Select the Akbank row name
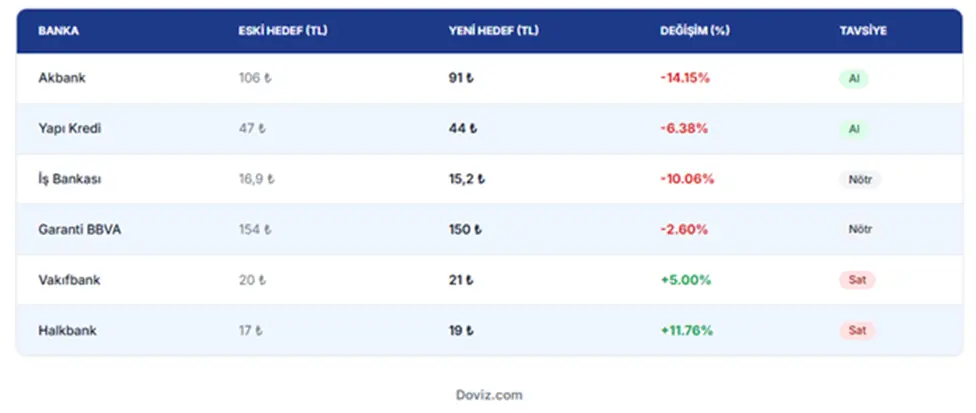Screen dimensions: 976x413 tap(62, 78)
